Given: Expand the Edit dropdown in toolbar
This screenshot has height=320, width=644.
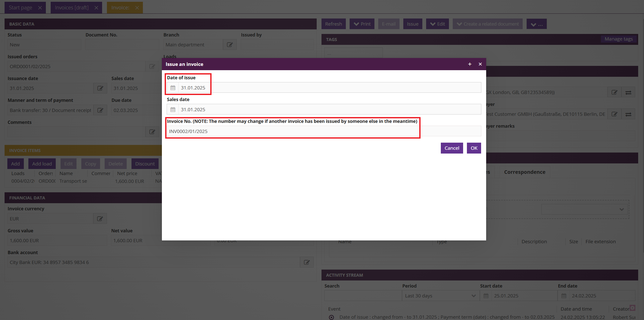Looking at the screenshot, I should tap(437, 24).
